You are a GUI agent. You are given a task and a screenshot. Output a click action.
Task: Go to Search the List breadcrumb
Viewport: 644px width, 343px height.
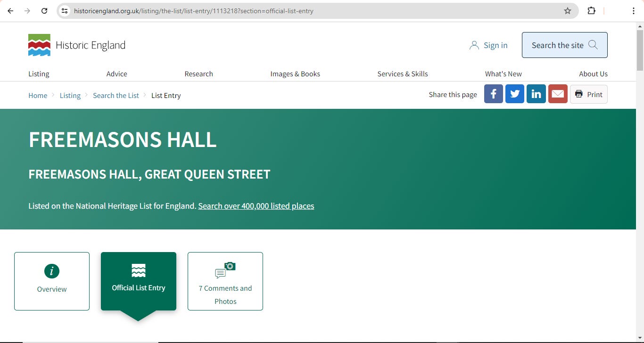click(116, 96)
